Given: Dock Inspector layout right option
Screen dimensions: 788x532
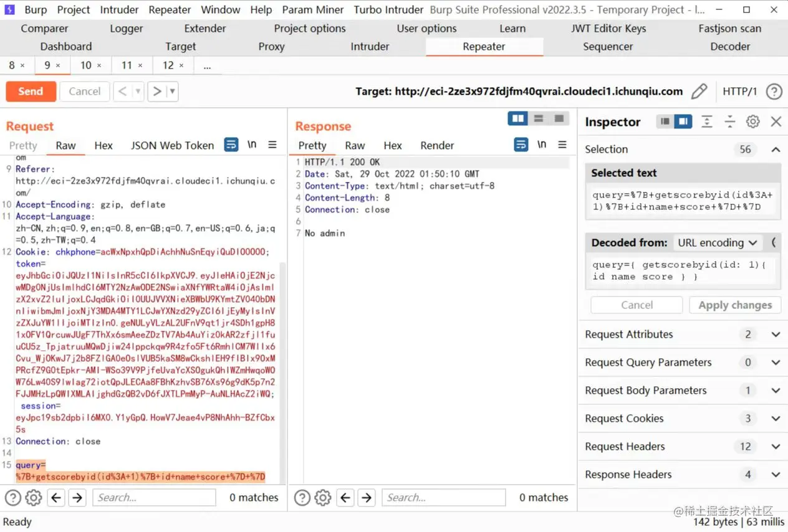Looking at the screenshot, I should pos(683,121).
